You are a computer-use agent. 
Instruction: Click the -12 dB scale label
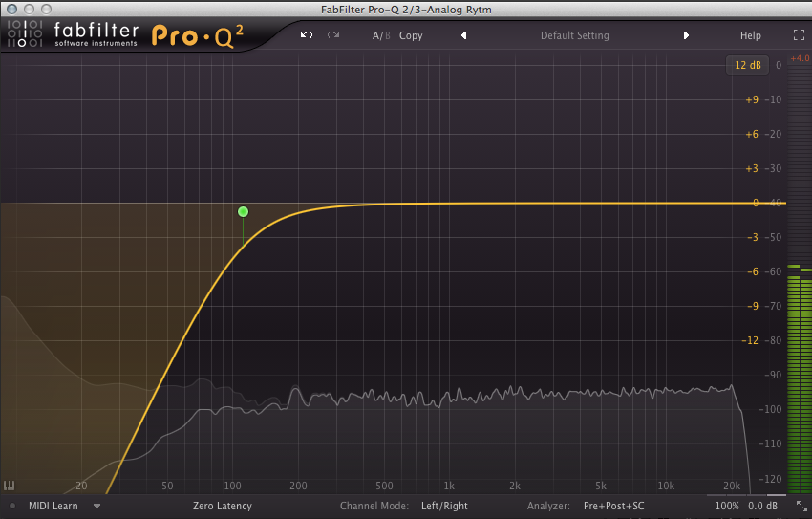pyautogui.click(x=750, y=340)
